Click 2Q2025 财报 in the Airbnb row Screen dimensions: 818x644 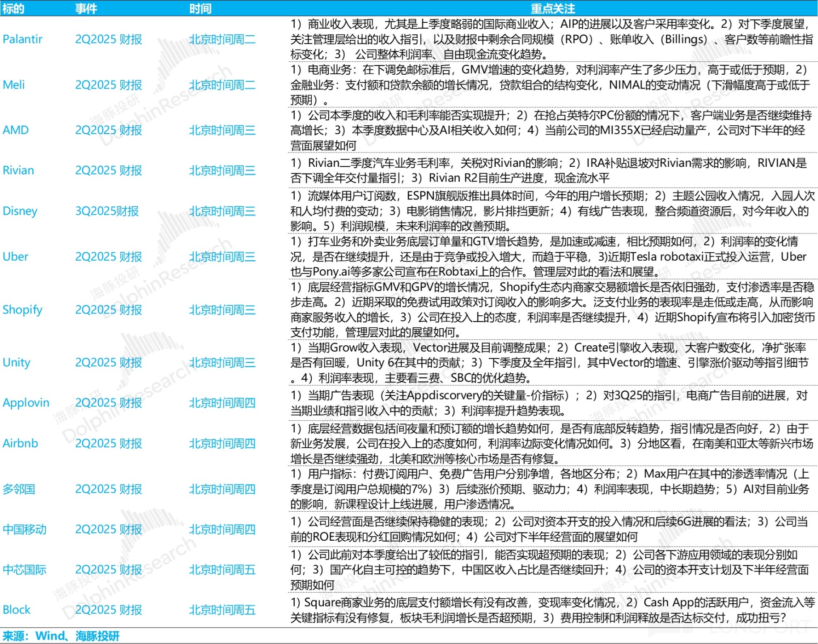tap(109, 443)
